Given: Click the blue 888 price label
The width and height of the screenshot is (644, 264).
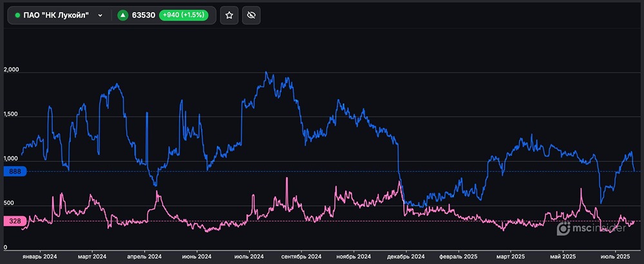Looking at the screenshot, I should click(x=14, y=171).
